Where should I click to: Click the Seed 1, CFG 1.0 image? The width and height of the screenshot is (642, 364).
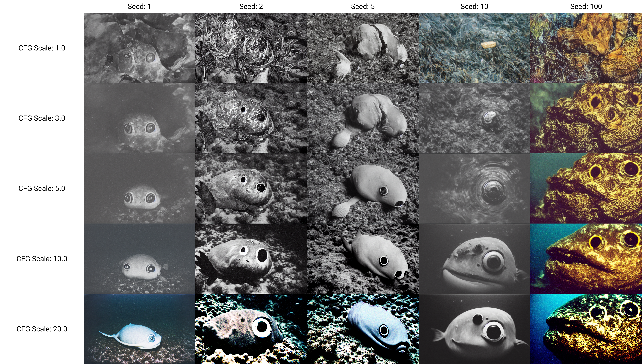coord(139,48)
